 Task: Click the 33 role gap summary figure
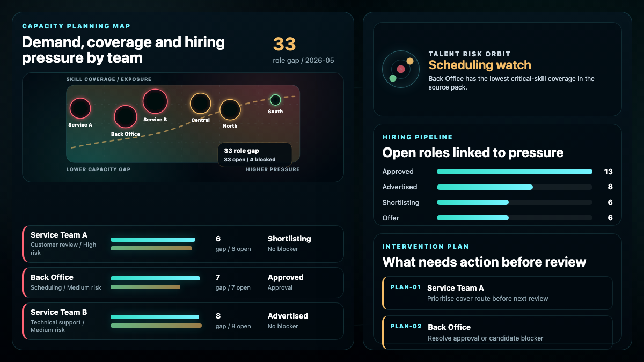click(x=284, y=44)
